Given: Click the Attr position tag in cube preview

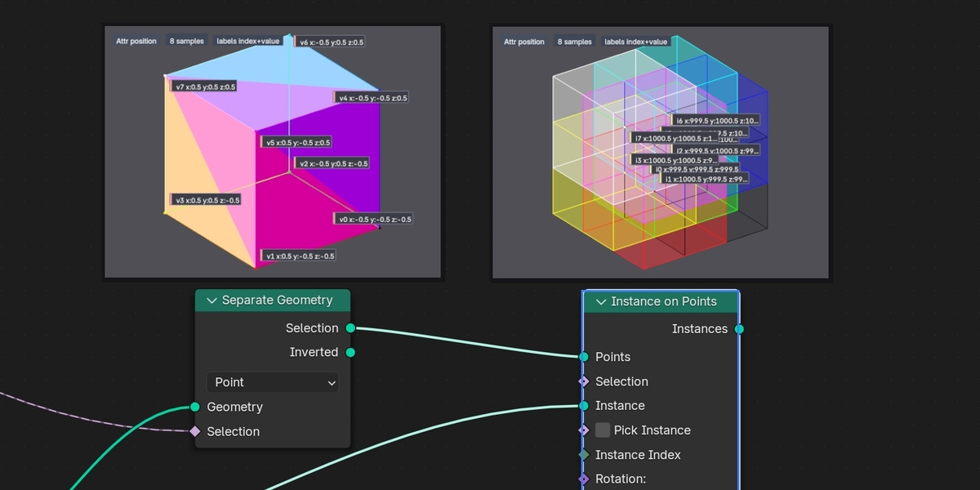Looking at the screenshot, I should tap(136, 41).
